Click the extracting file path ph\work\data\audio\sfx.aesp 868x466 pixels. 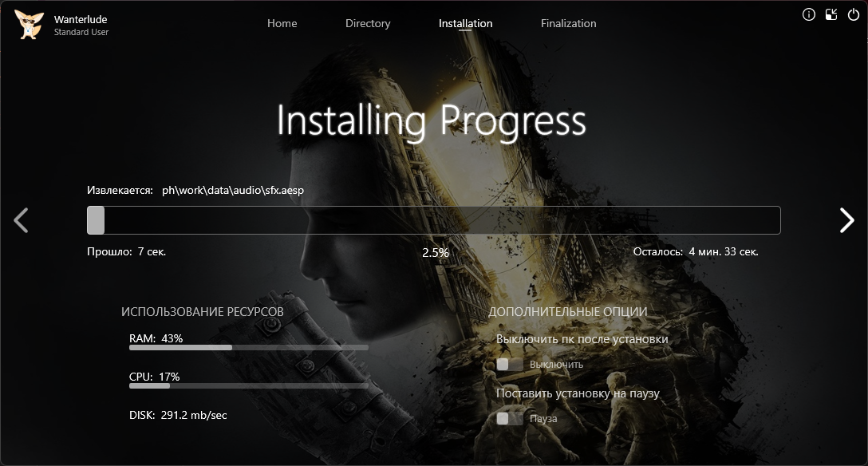click(x=232, y=191)
